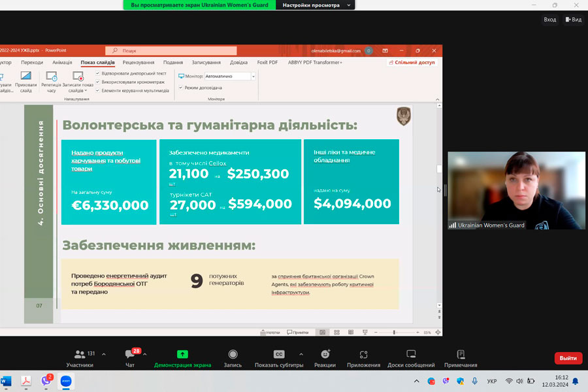Click the Ukrainian Women's Guard video thumbnail
The height and width of the screenshot is (392, 588).
pos(516,190)
